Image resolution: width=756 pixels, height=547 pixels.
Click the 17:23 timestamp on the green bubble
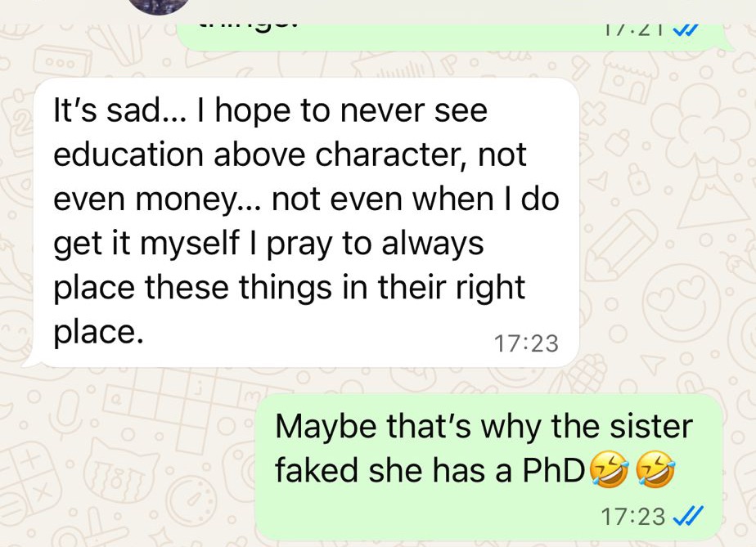633,517
